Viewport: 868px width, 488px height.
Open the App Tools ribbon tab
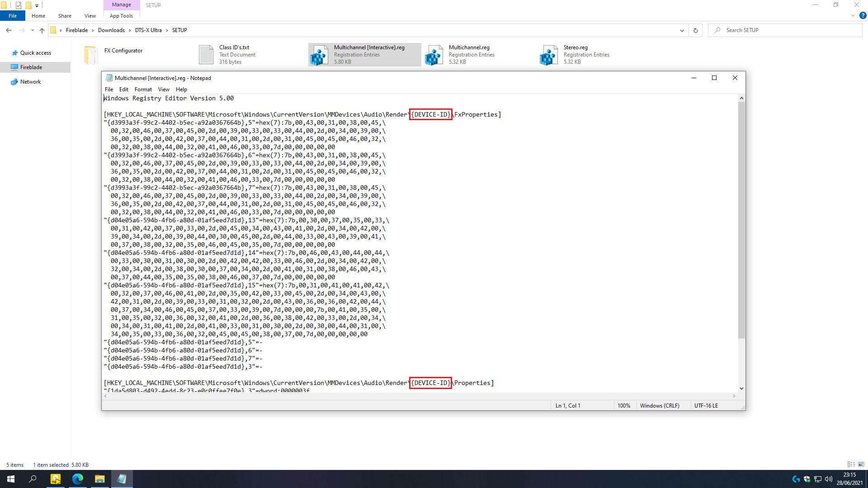pos(121,16)
